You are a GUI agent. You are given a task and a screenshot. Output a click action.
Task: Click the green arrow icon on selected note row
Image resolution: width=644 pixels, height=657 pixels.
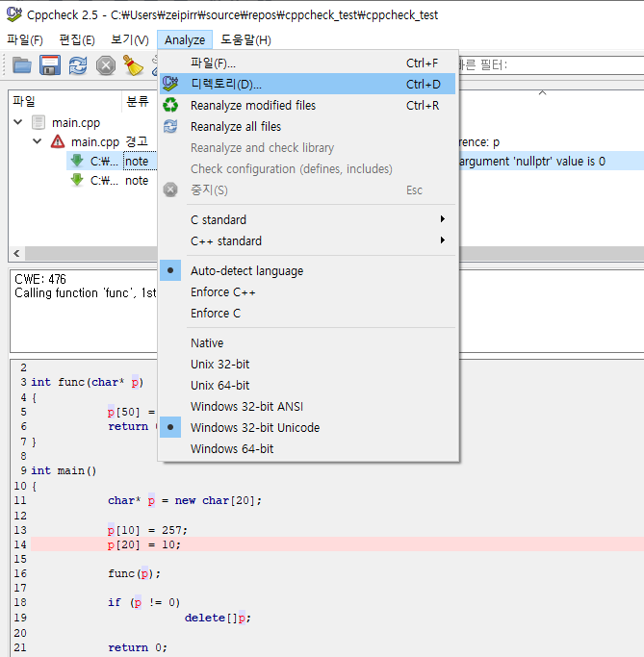click(x=77, y=161)
